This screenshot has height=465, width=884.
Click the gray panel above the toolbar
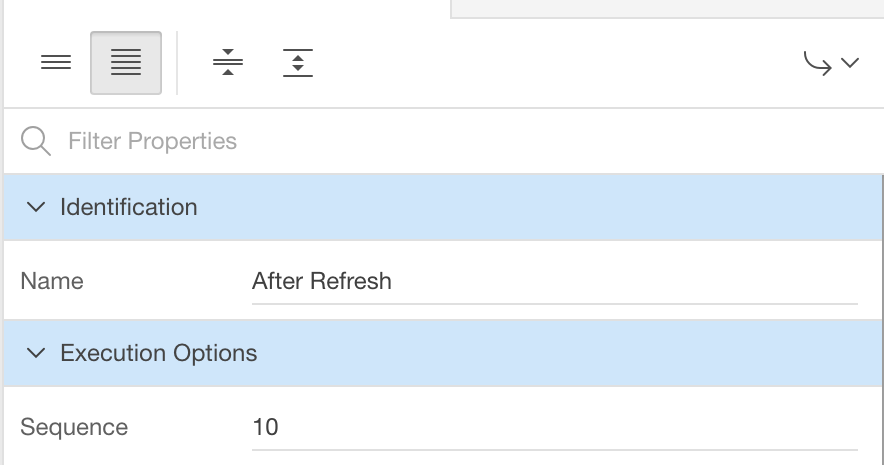click(668, 8)
